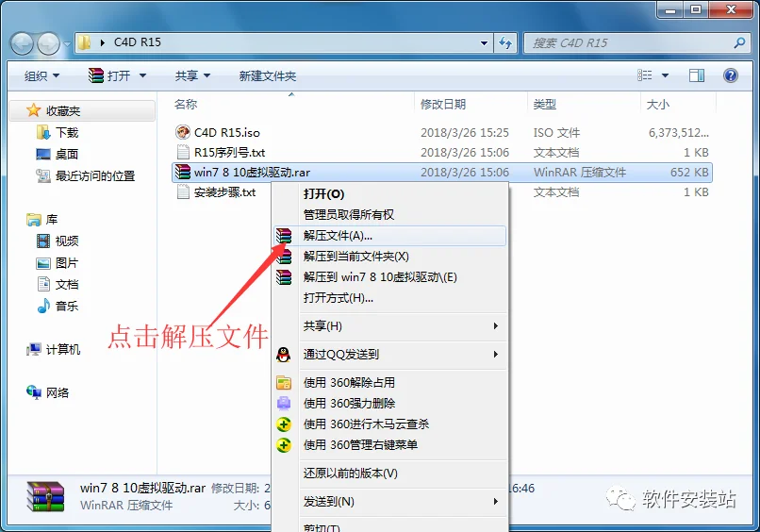
Task: Click the C4D R15.iso file icon
Action: click(x=183, y=132)
